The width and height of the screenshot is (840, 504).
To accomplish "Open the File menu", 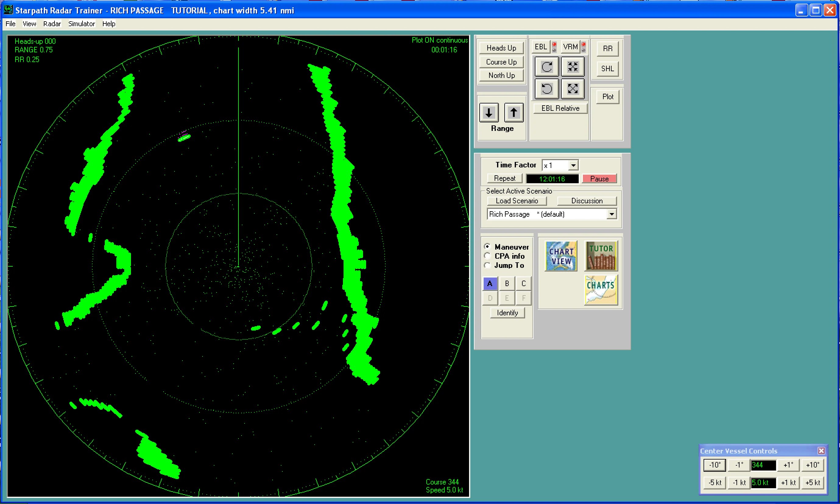I will 11,24.
